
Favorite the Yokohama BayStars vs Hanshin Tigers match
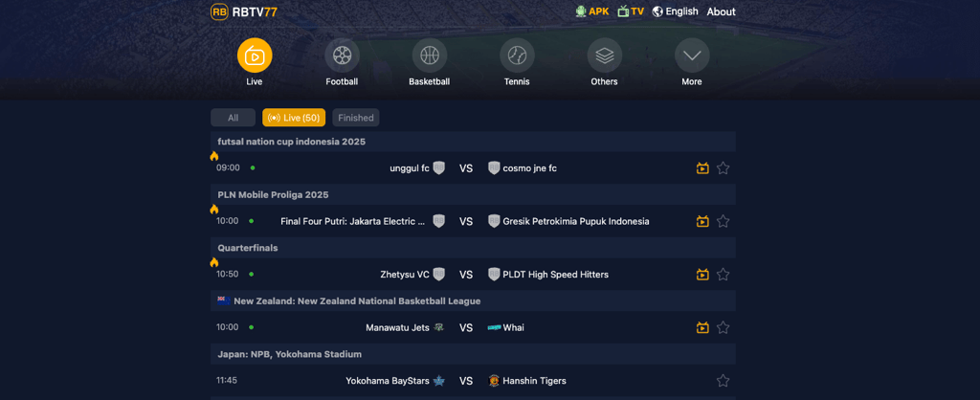click(x=724, y=381)
